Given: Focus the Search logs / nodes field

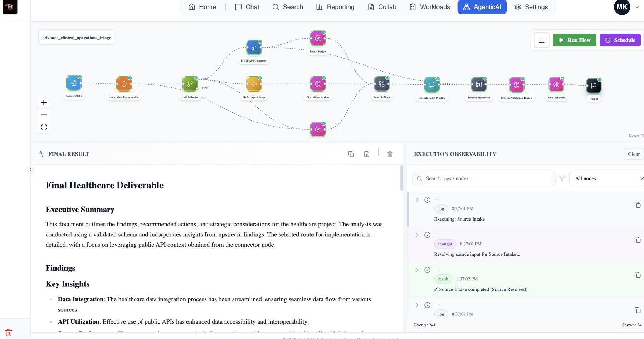Looking at the screenshot, I should point(484,178).
